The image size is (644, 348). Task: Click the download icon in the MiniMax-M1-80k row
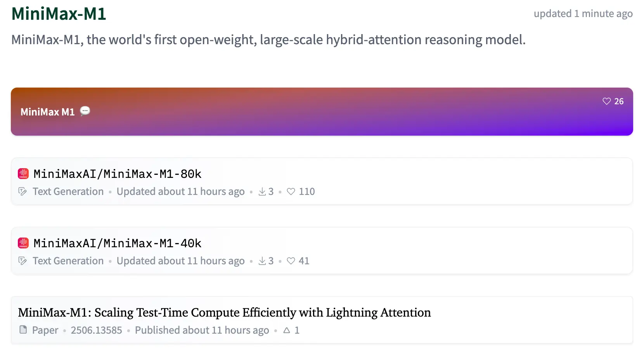[x=262, y=191]
